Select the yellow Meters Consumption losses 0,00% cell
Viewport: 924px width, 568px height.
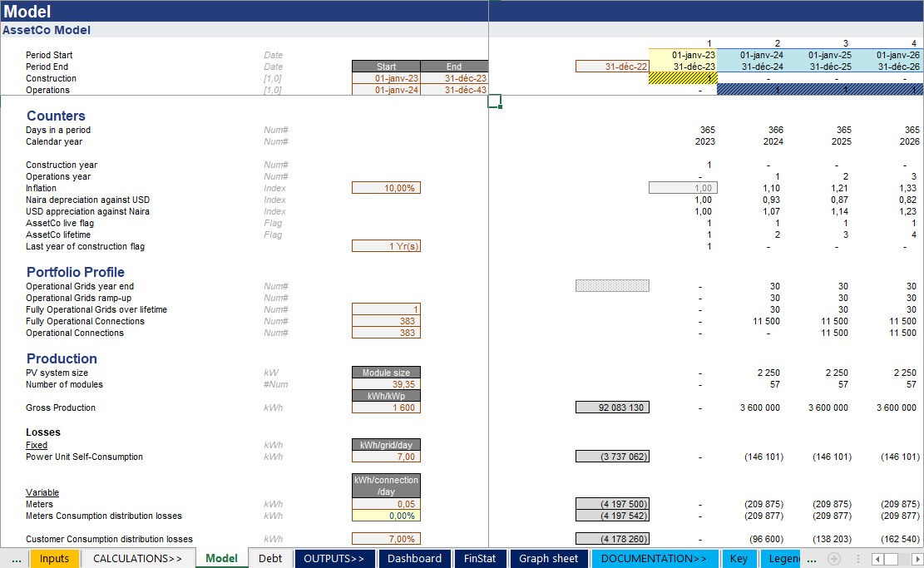click(x=386, y=516)
